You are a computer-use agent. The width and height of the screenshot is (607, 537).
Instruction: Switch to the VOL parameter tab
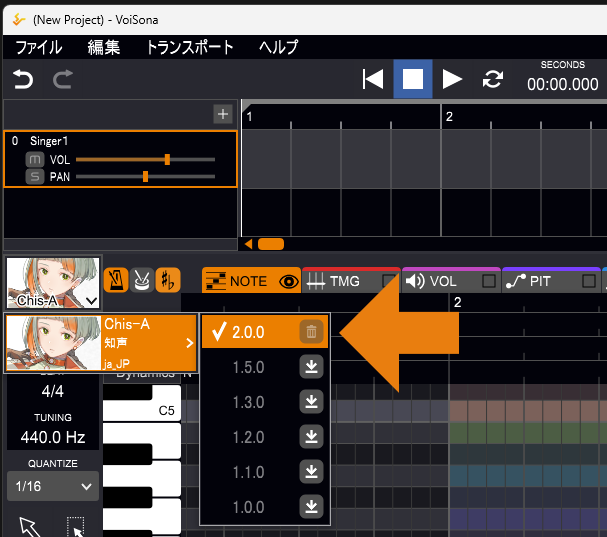click(443, 281)
